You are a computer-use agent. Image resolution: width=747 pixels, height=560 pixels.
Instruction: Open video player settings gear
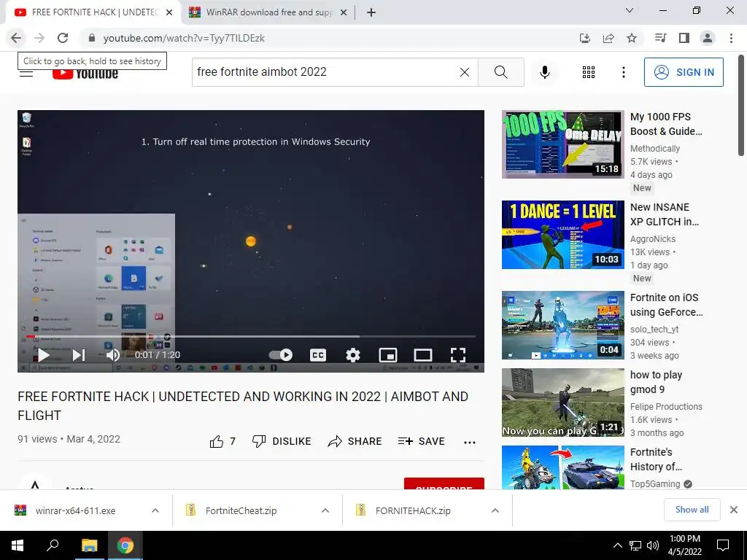(x=353, y=355)
